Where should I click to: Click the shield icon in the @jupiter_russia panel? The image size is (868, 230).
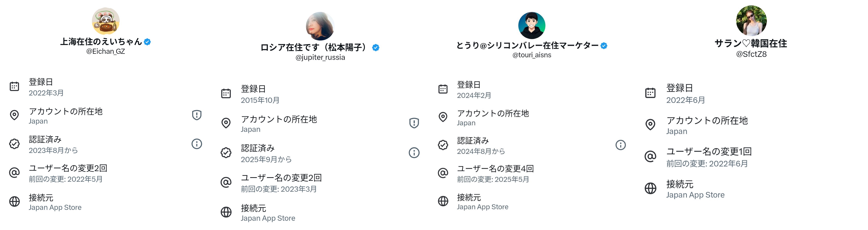click(x=414, y=123)
